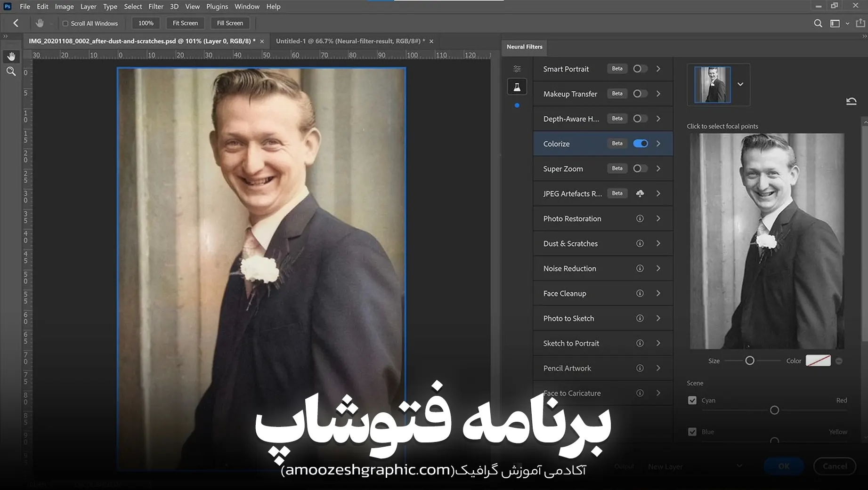Click info icon for Photo to Sketch
This screenshot has width=868, height=490.
pyautogui.click(x=640, y=318)
